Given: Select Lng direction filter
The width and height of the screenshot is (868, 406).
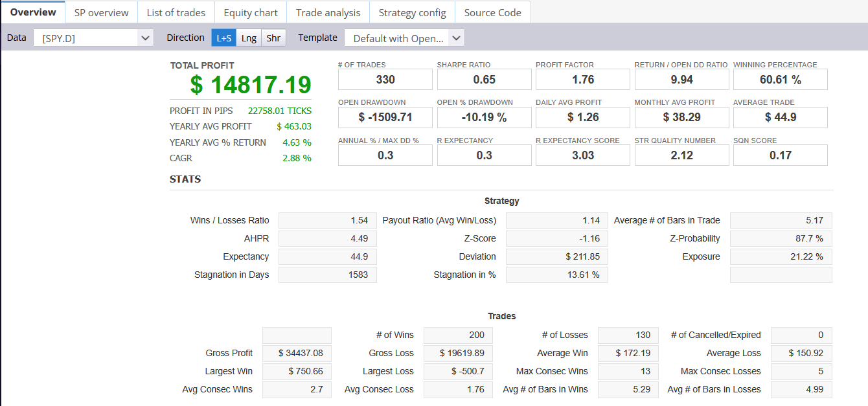Looking at the screenshot, I should pyautogui.click(x=249, y=38).
